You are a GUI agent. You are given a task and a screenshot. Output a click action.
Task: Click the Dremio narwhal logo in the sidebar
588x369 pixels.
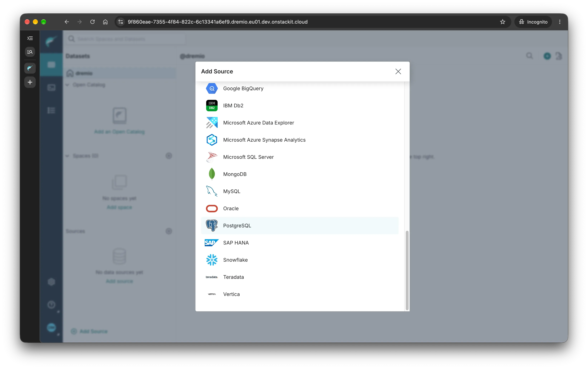pos(51,41)
